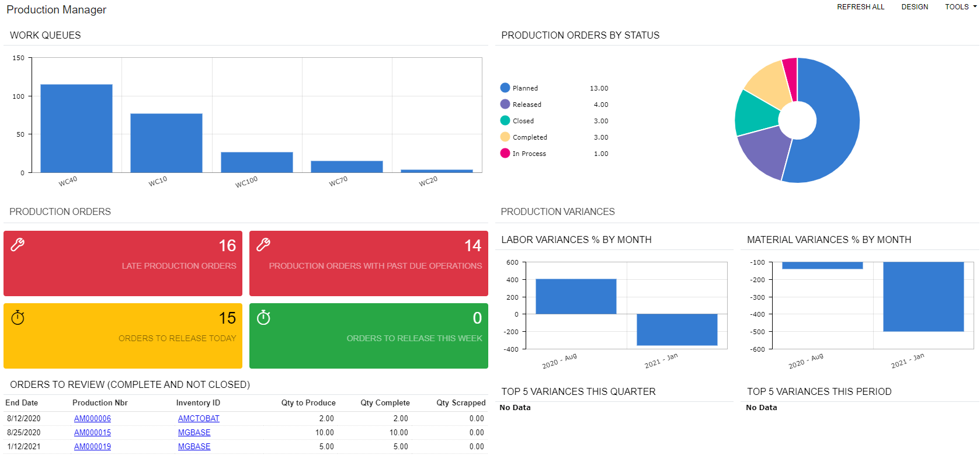Viewport: 980px width, 458px height.
Task: Open the 16 Late Production Orders tile
Action: [x=123, y=263]
